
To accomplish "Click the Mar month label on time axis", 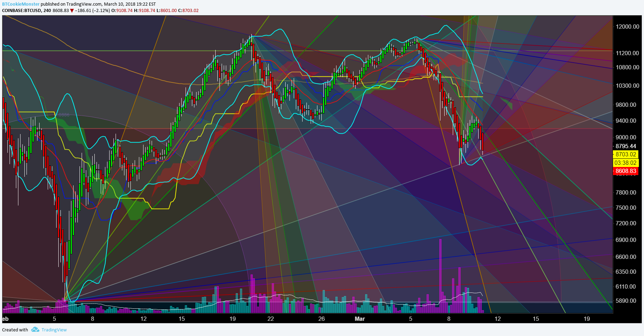I will click(360, 319).
